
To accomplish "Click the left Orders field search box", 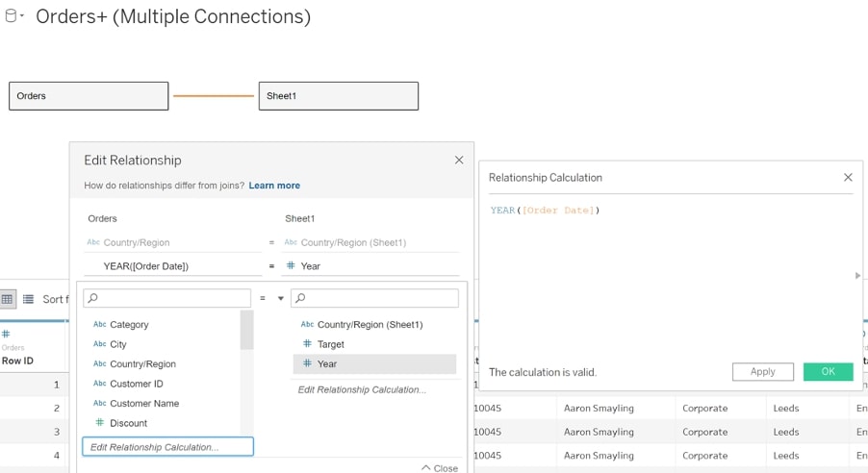I will point(167,298).
